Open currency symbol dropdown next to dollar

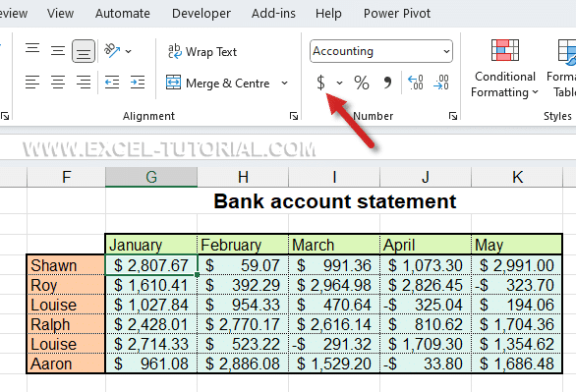click(x=339, y=83)
